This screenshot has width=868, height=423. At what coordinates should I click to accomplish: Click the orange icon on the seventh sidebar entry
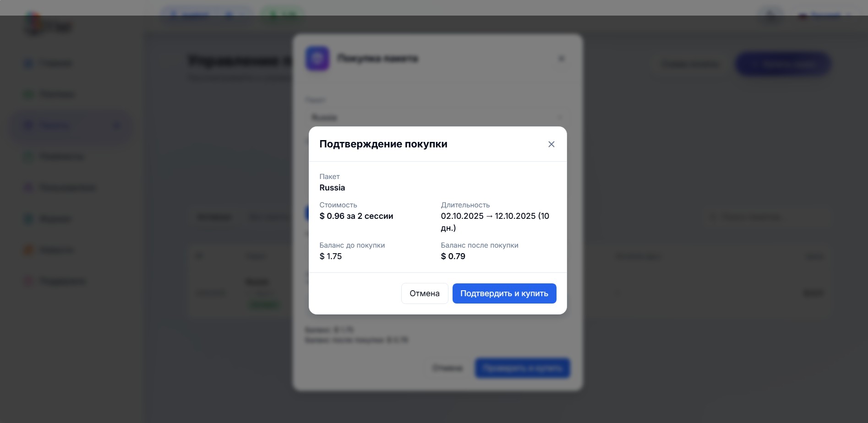(x=27, y=249)
